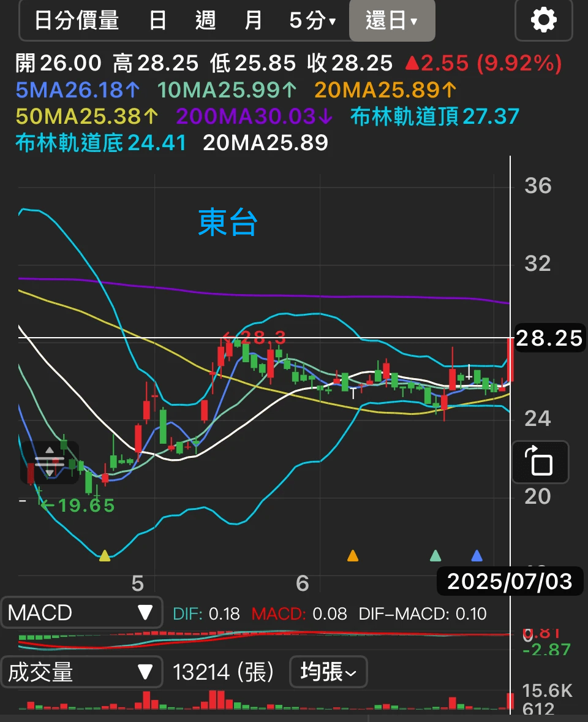This screenshot has height=722, width=588.
Task: Tap the MACD: 0.08 value
Action: click(299, 614)
